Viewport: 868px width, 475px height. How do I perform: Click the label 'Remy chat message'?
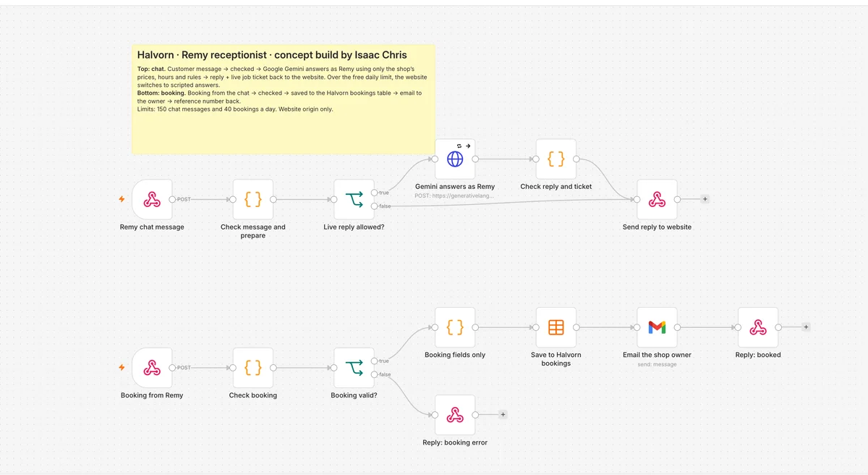(152, 227)
